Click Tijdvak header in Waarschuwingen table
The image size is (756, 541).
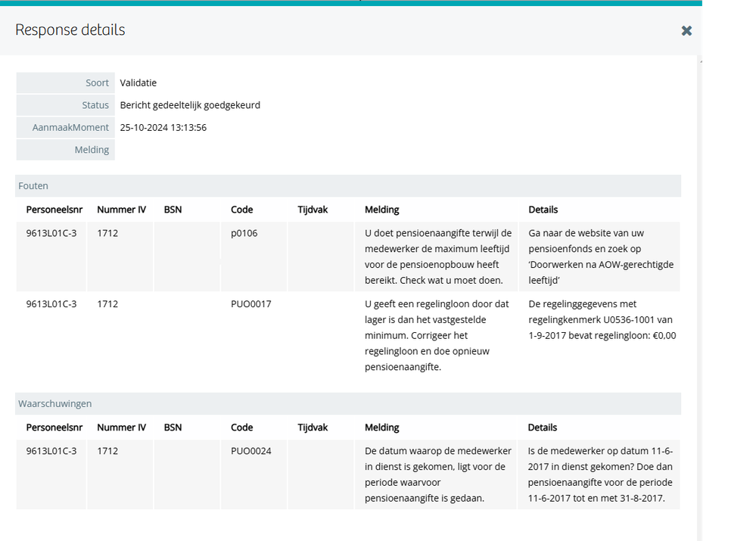(313, 428)
